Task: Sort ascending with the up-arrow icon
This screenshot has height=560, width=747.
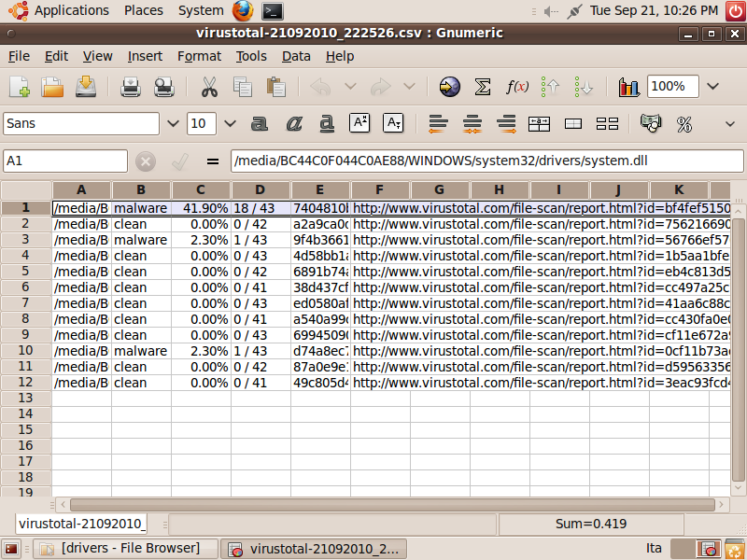Action: (550, 87)
